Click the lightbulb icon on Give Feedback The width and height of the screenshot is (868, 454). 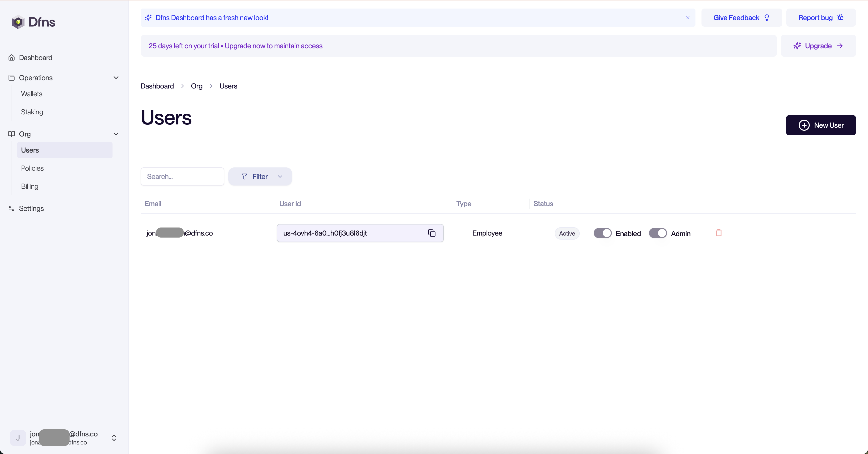pyautogui.click(x=767, y=18)
